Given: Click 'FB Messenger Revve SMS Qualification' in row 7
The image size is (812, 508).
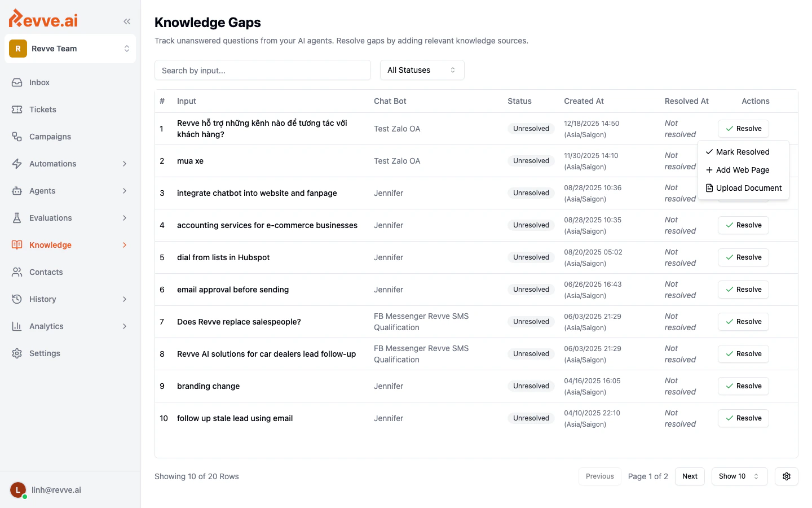Looking at the screenshot, I should click(421, 322).
